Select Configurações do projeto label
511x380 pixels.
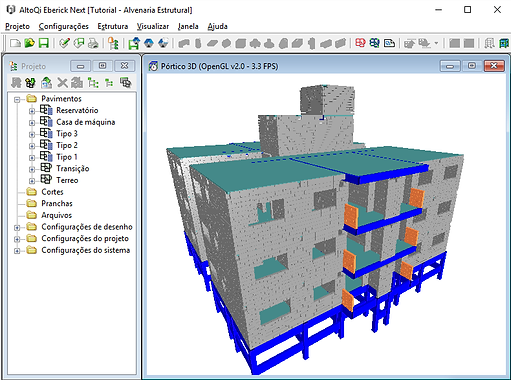coord(85,239)
